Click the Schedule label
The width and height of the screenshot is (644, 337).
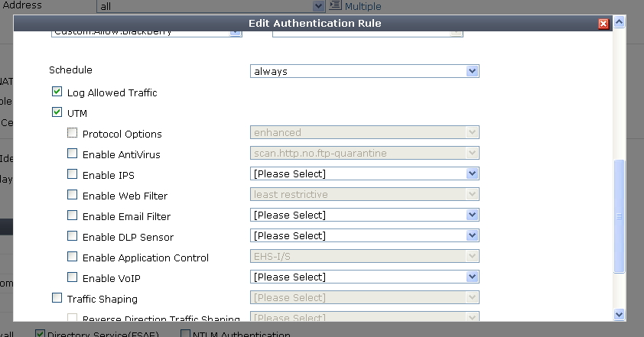(x=70, y=70)
